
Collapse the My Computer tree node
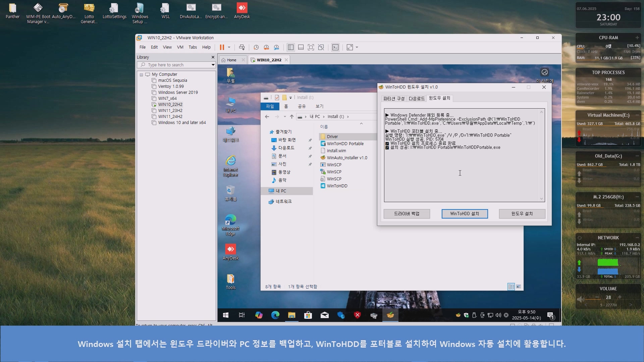tap(142, 75)
